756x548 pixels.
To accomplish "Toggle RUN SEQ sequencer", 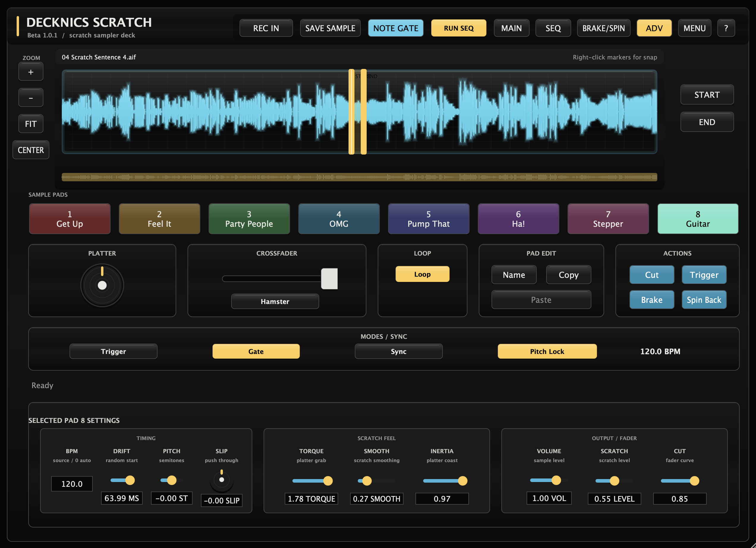I will coord(459,28).
